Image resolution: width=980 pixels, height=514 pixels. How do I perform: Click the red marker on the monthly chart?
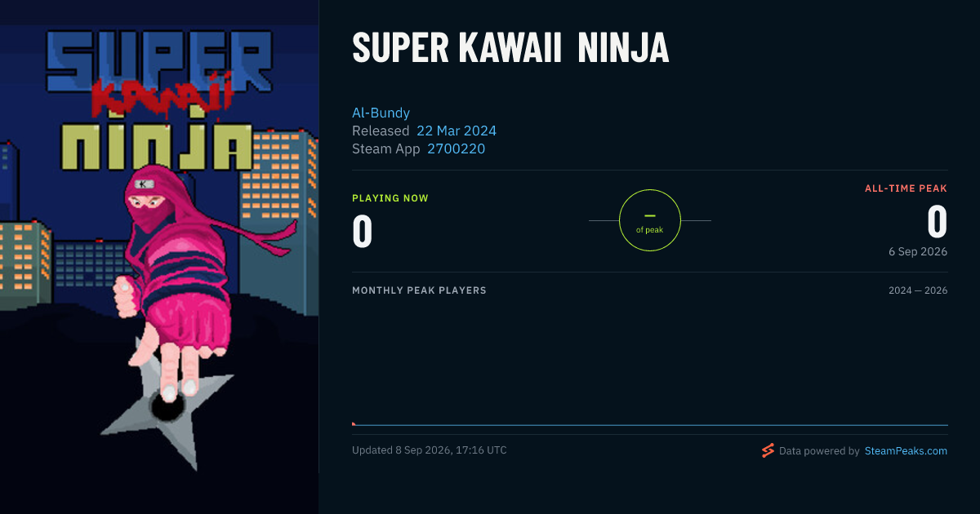[x=354, y=423]
